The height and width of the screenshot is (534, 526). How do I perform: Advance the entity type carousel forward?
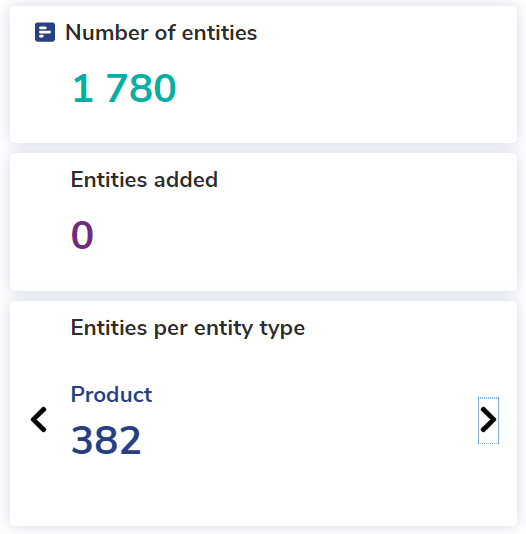488,420
